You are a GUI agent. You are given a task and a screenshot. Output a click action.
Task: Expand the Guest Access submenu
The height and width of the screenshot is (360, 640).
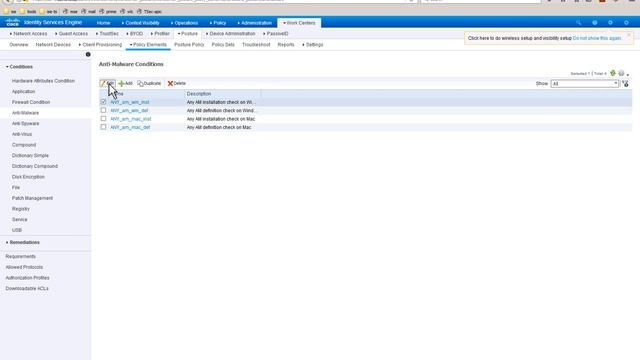(71, 33)
